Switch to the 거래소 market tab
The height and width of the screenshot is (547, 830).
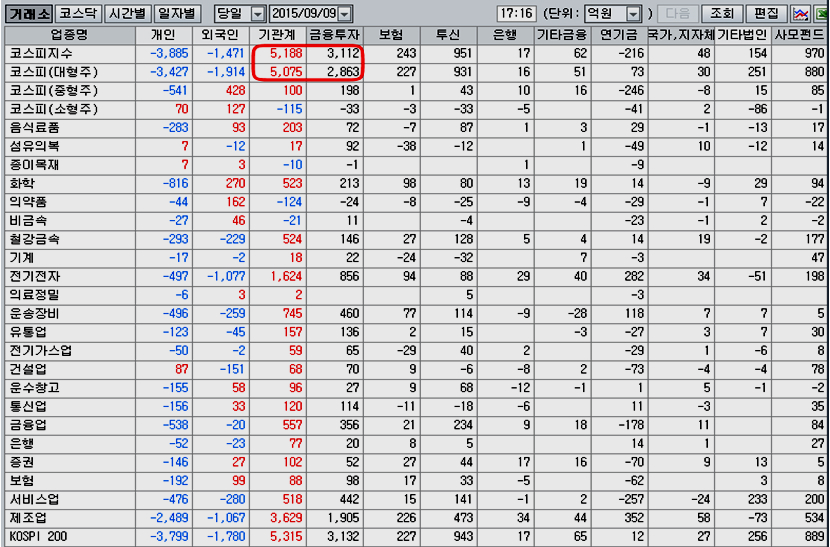(x=28, y=14)
